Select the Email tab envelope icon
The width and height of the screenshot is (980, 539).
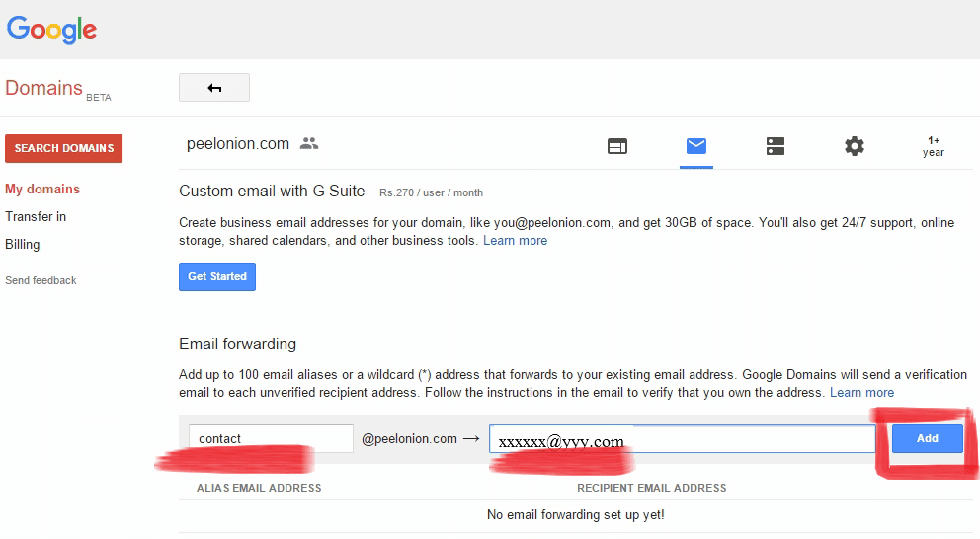(696, 146)
